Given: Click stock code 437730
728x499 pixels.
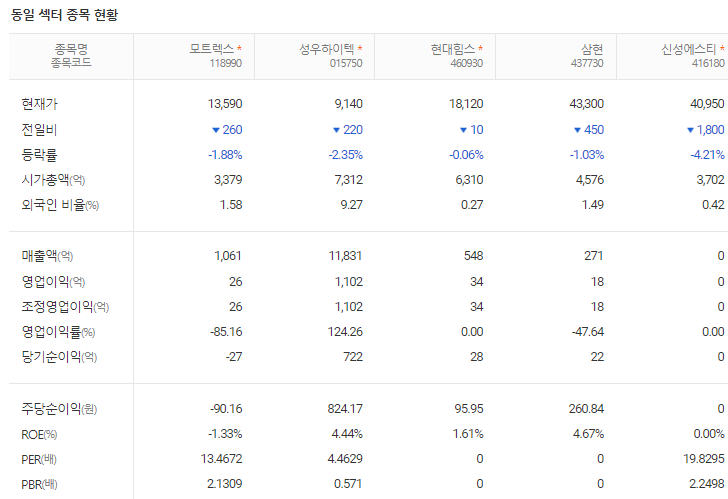Looking at the screenshot, I should (x=587, y=63).
